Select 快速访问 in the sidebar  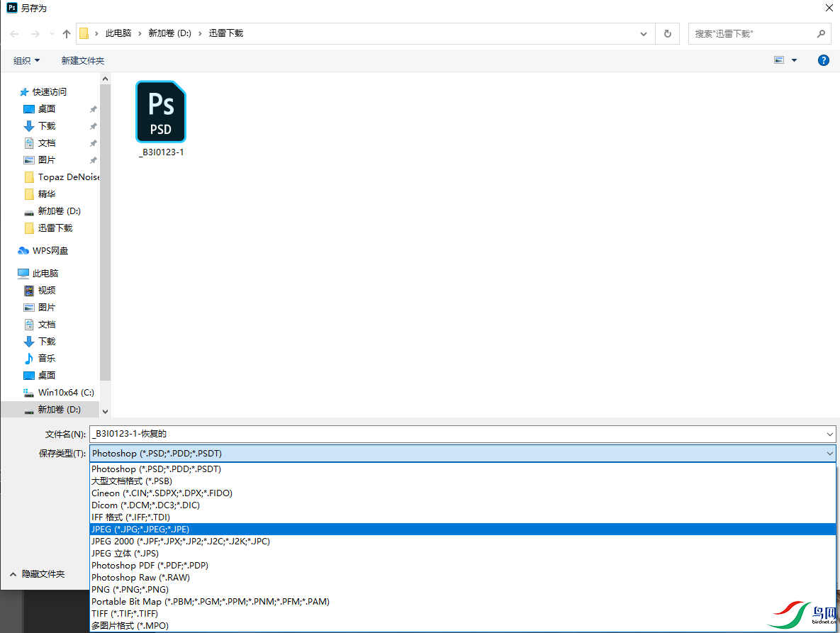click(x=50, y=91)
